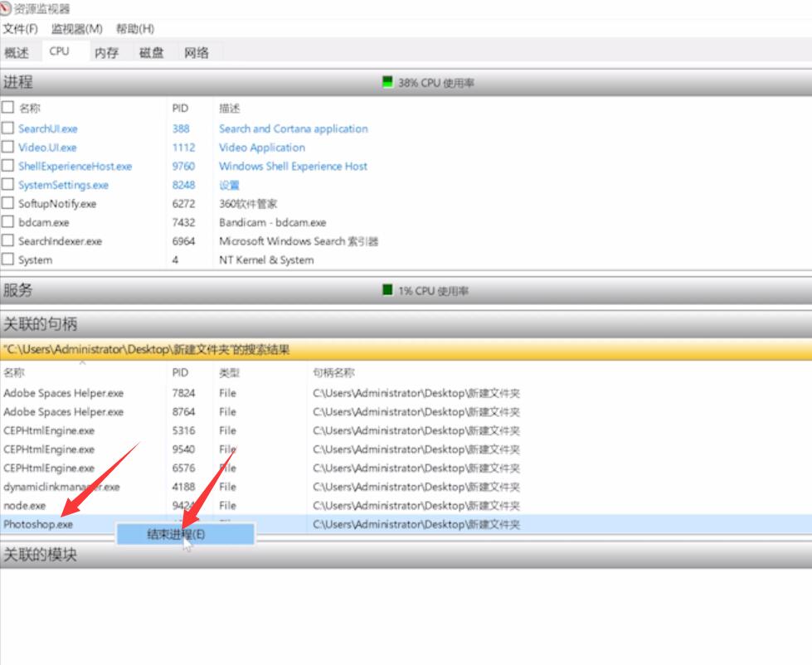
Task: Check the bdcam.exe process checkbox
Action: 7,222
